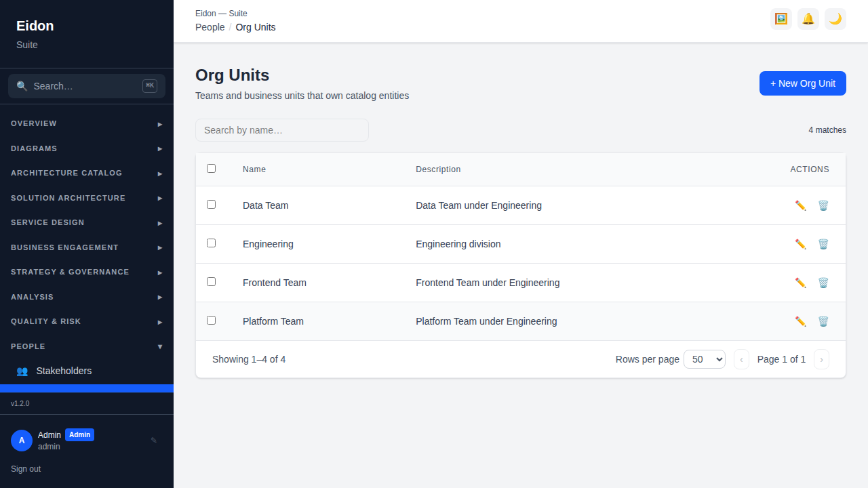Screen dimensions: 868x488
Task: Sign out of the application
Action: coord(26,469)
